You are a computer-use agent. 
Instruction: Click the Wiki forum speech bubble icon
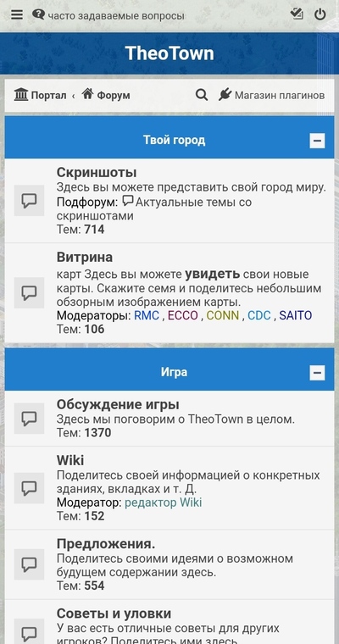pyautogui.click(x=29, y=488)
